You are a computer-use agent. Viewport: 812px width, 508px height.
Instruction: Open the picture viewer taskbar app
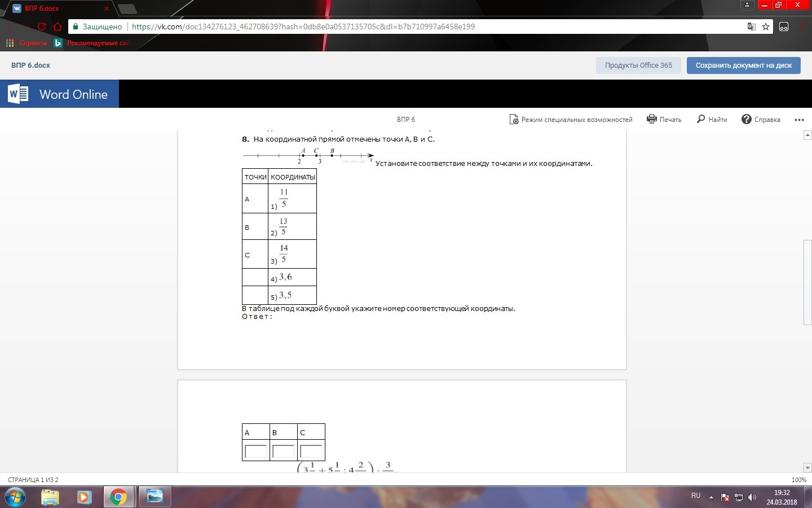click(155, 497)
